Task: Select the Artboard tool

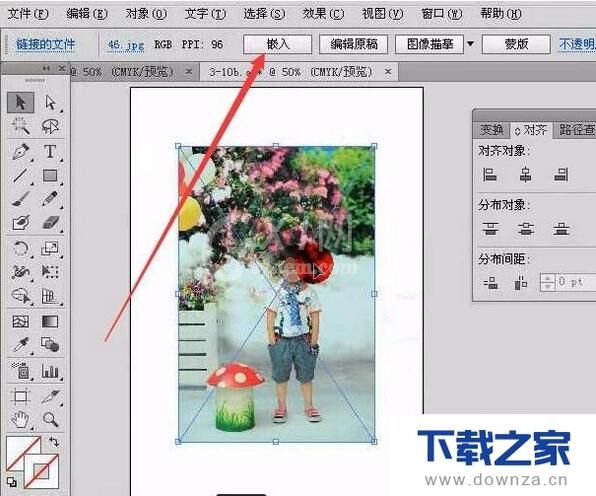Action: [x=21, y=396]
